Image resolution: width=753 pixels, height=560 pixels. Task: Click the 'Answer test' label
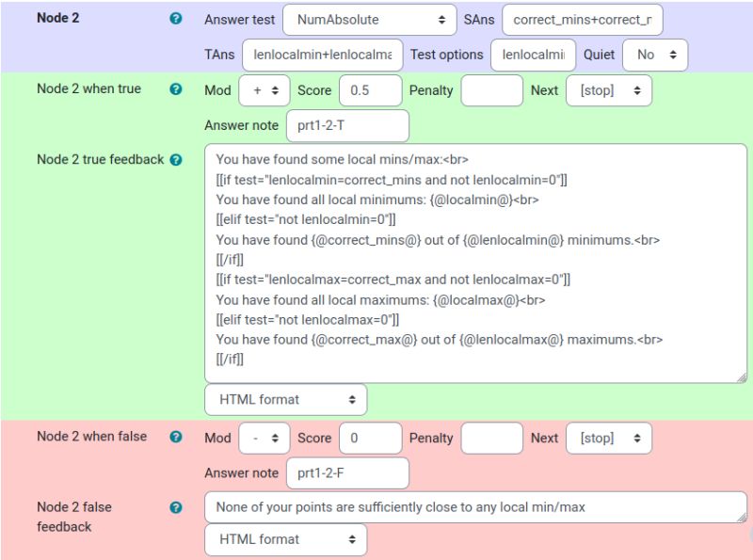coord(240,20)
